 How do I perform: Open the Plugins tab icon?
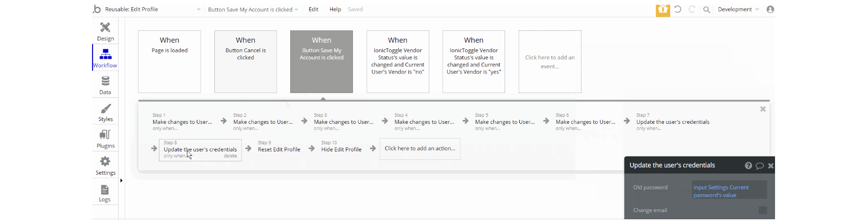105,135
